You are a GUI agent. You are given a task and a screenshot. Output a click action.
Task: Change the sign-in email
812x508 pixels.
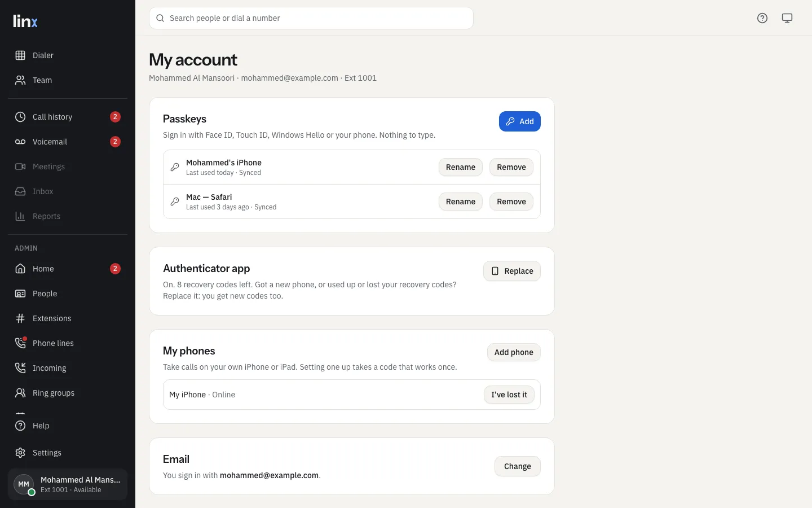point(518,466)
